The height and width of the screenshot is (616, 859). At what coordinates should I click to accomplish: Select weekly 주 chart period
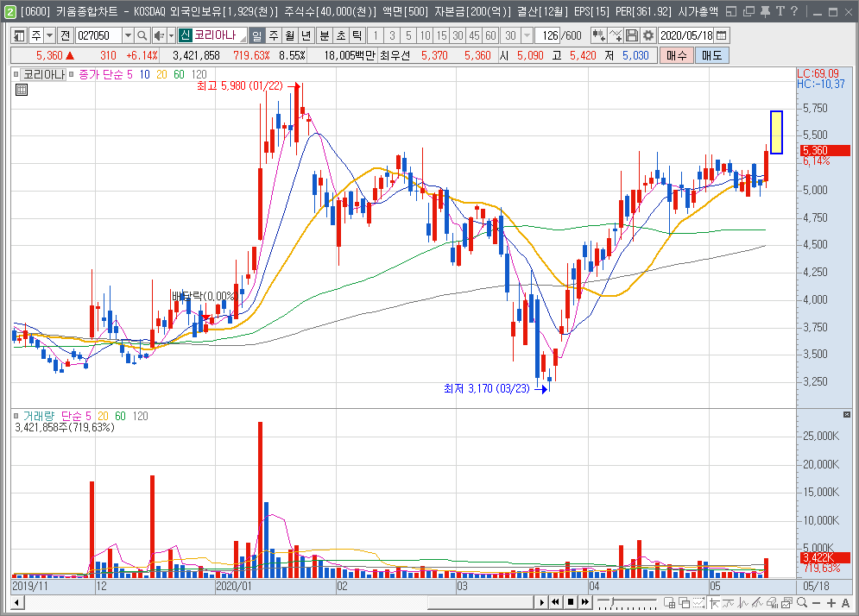pyautogui.click(x=274, y=35)
